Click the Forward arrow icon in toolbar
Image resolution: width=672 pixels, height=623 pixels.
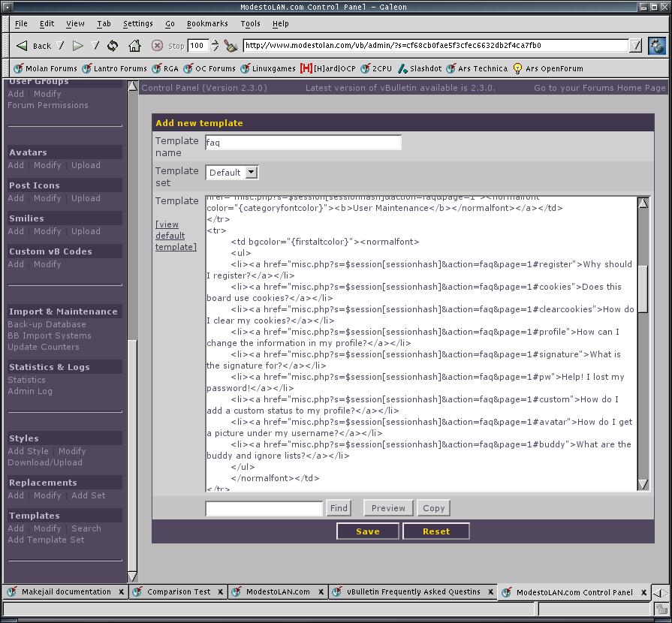pos(77,46)
